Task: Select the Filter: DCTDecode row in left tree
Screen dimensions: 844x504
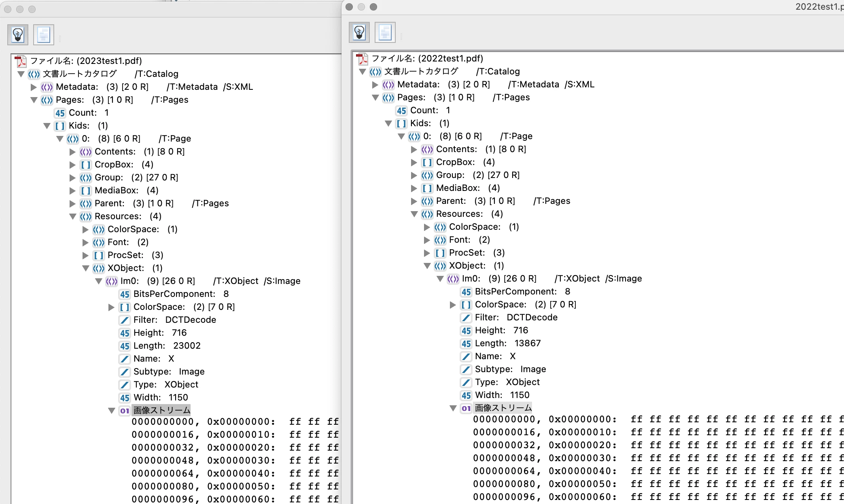Action: 174,320
